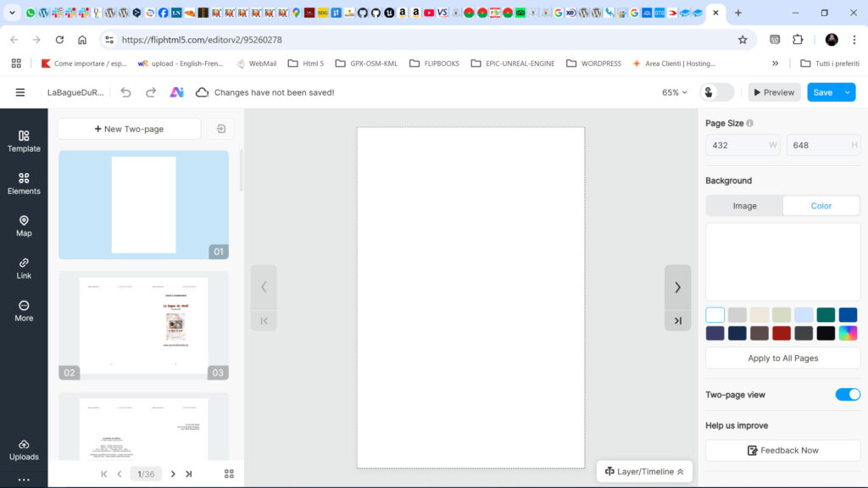Click the three-dot sidebar overflow icon

coord(24,480)
